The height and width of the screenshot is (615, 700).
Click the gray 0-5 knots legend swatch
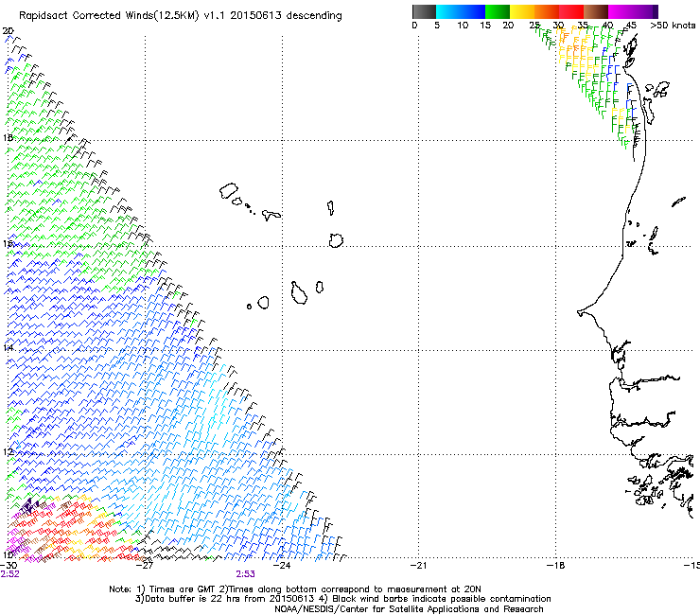pyautogui.click(x=424, y=11)
